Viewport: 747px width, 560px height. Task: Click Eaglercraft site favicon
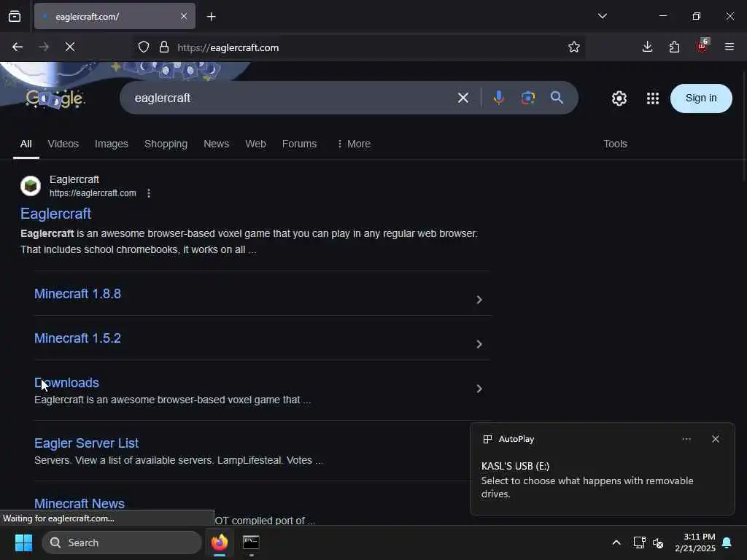[x=31, y=186]
